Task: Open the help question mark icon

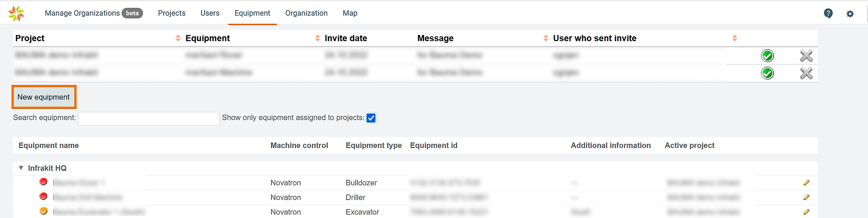Action: (x=828, y=13)
